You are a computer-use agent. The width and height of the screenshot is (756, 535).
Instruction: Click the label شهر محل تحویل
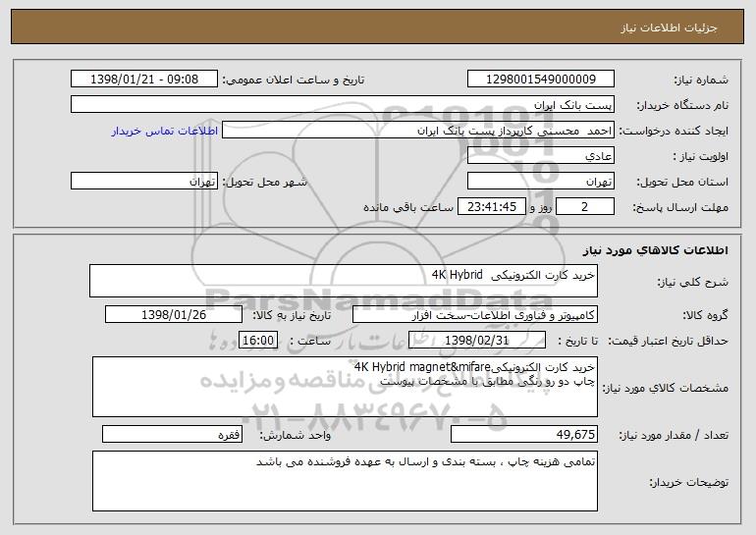click(264, 182)
